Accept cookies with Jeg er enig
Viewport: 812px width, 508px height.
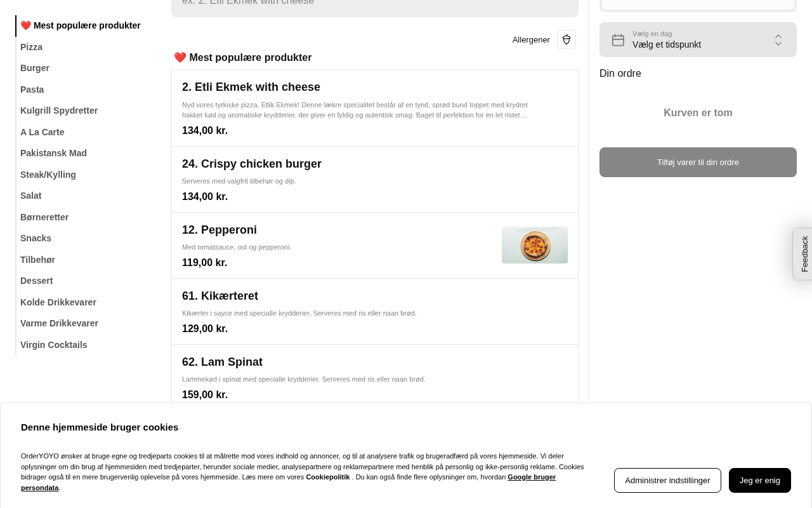(759, 480)
